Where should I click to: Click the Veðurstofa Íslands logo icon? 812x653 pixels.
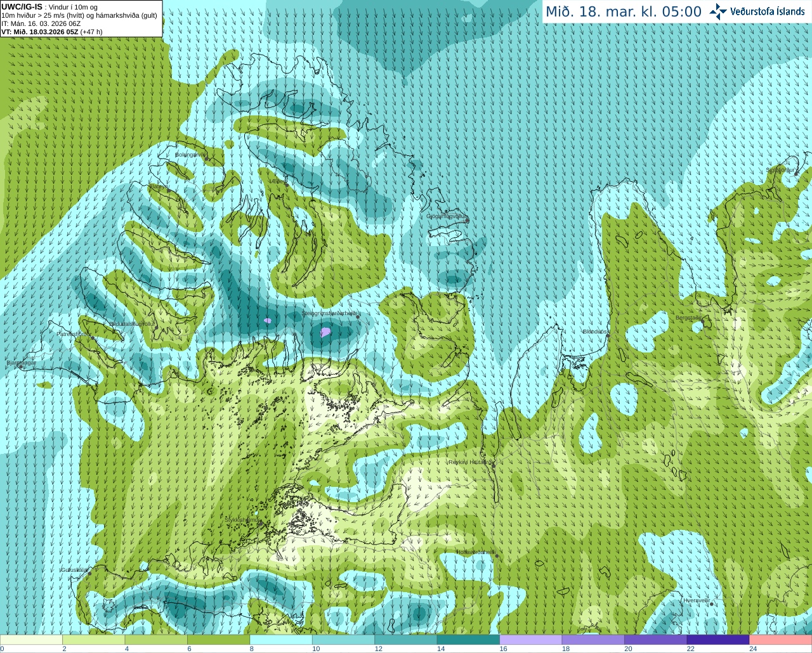click(x=718, y=11)
